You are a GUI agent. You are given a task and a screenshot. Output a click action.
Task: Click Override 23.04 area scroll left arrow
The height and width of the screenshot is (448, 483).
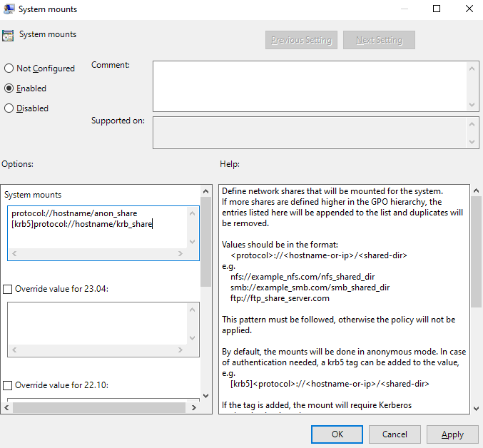[14, 350]
